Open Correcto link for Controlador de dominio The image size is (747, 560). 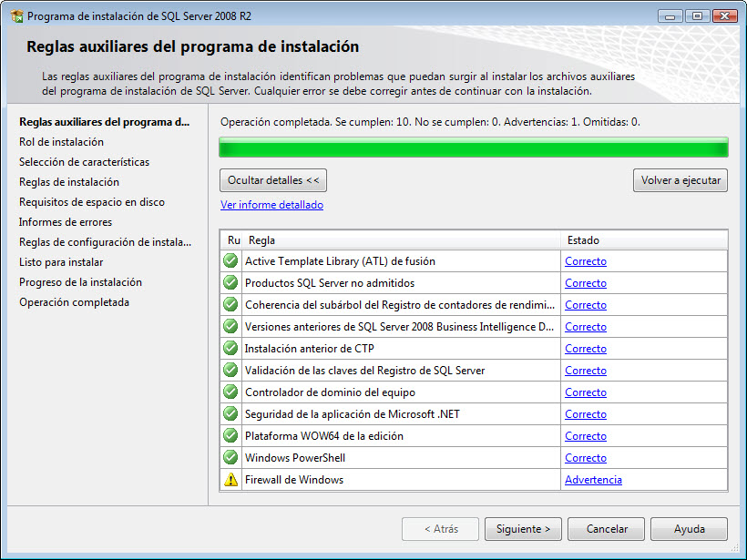(x=586, y=392)
